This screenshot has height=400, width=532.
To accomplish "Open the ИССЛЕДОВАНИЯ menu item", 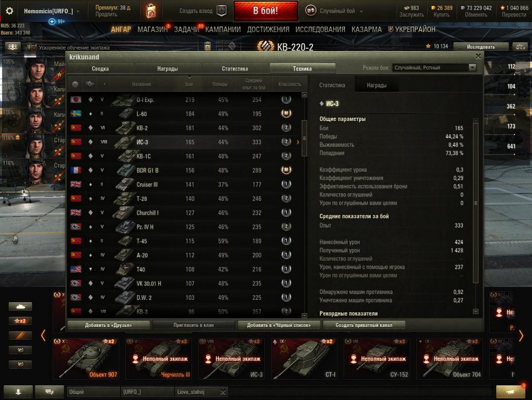I will point(320,29).
